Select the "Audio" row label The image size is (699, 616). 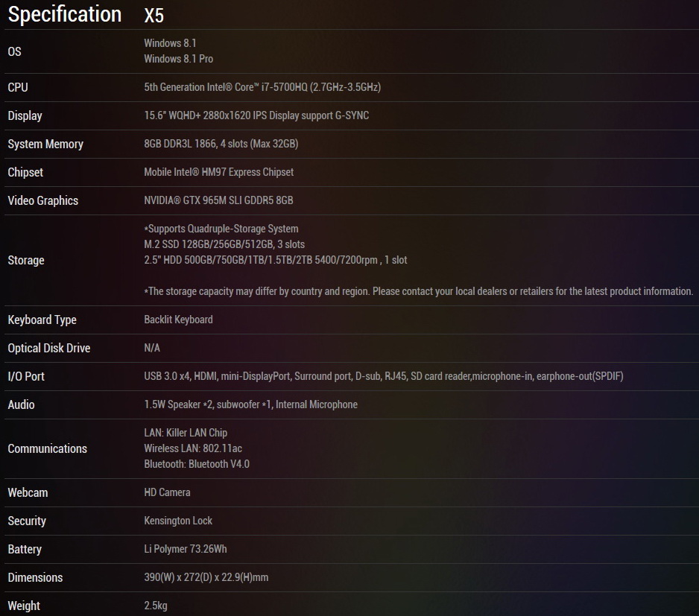coord(21,404)
